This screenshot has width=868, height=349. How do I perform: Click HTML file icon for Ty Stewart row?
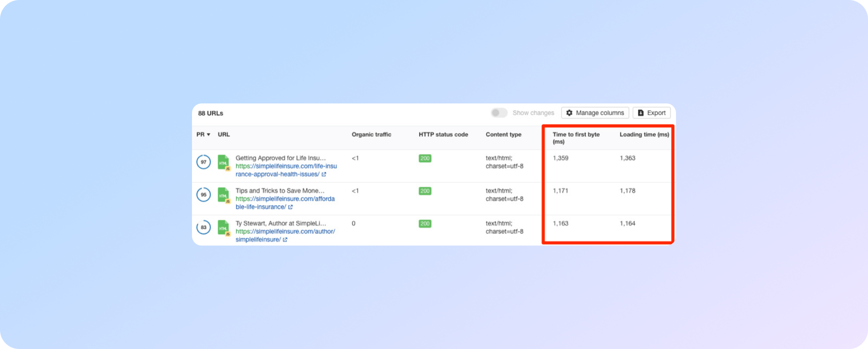(x=223, y=228)
